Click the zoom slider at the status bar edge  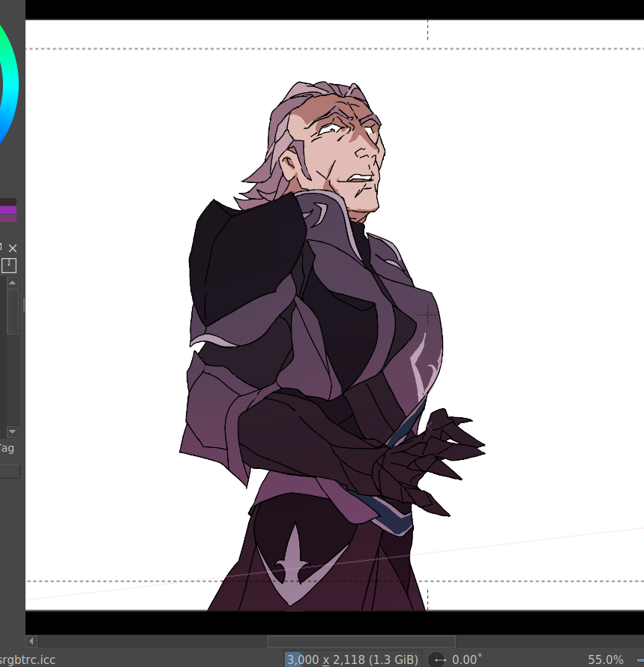639,659
